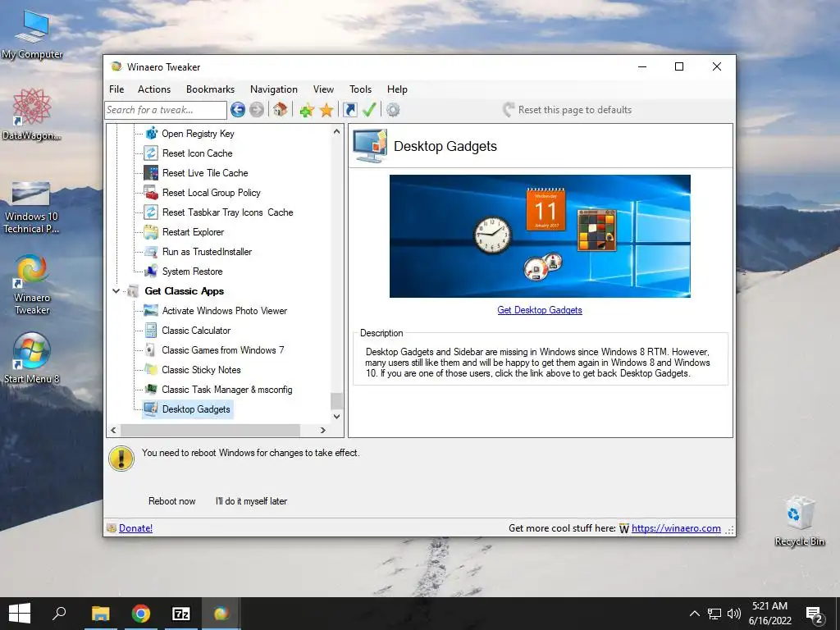Screen dimensions: 840x630
Task: Click the Run as TrustedInstaller icon
Action: pos(151,252)
